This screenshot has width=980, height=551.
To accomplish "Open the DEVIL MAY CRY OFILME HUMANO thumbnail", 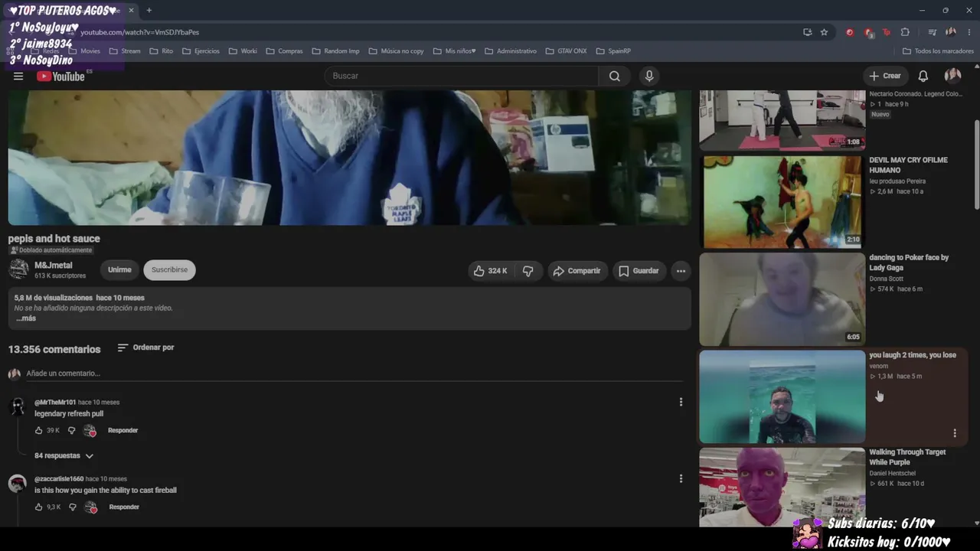I will coord(782,202).
